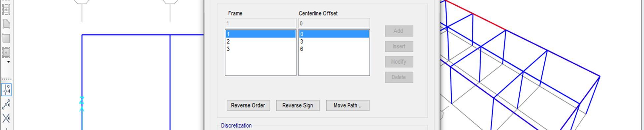Select the Draw Rectangular Area tool
The height and width of the screenshot is (130, 644).
(6, 38)
